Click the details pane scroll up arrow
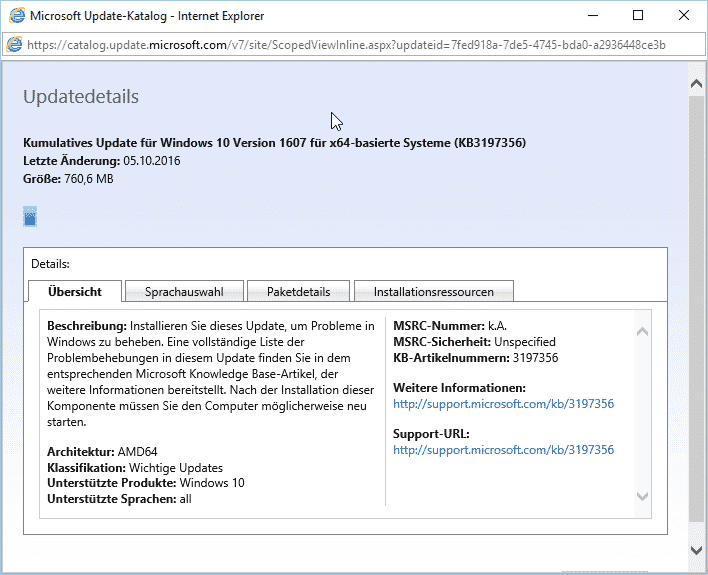Image resolution: width=708 pixels, height=575 pixels. [x=643, y=332]
